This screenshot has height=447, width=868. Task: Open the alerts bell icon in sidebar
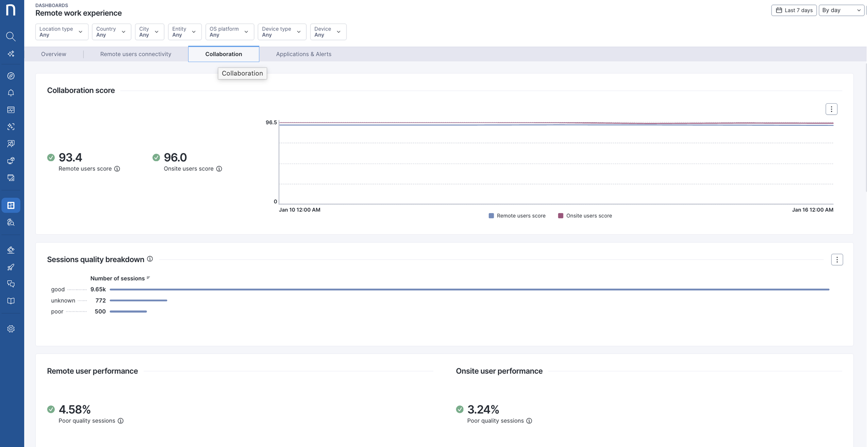tap(11, 93)
